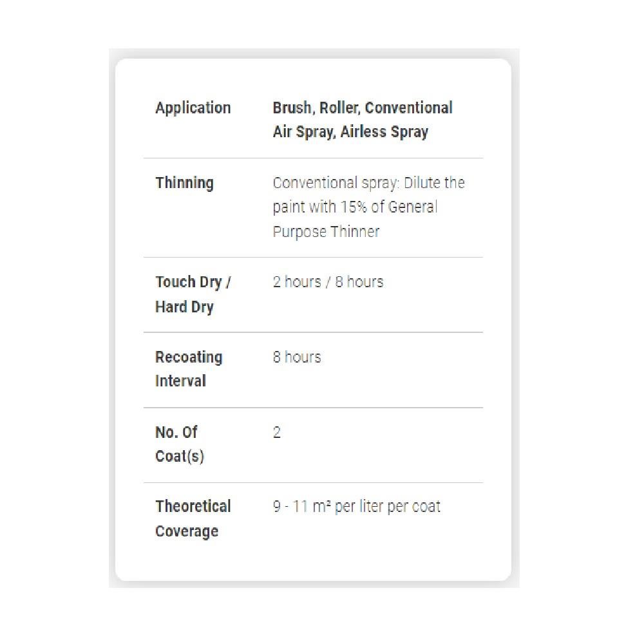Viewport: 644px width, 644px height.
Task: Click the "Thinning" row label
Action: tap(184, 183)
